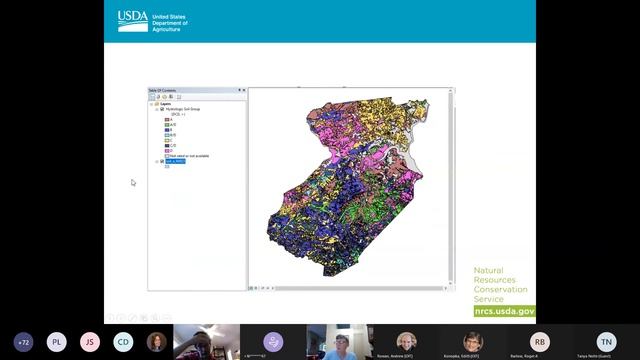Click map Pause Drawing button
Viewport: 640px width, 360px height.
pos(268,288)
